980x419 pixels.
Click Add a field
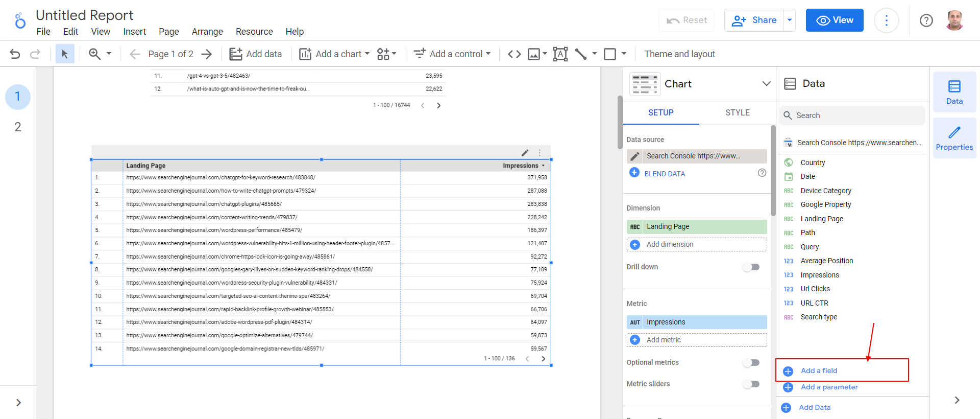coord(819,370)
